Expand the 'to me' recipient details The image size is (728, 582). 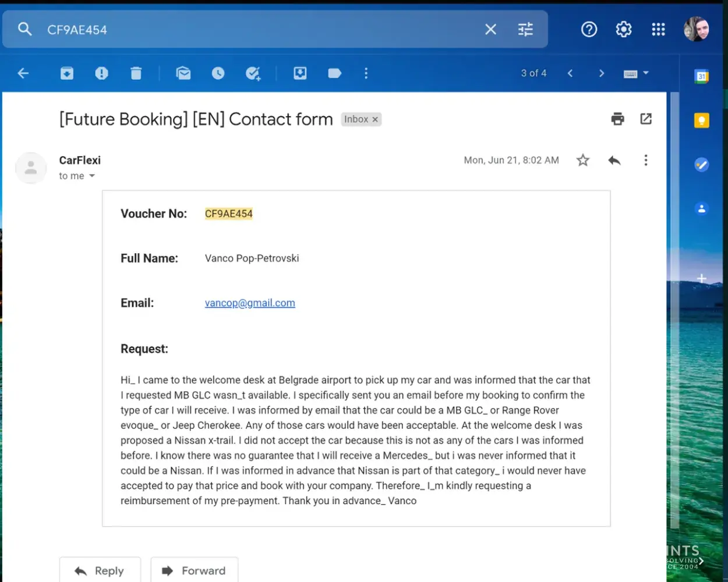[92, 176]
